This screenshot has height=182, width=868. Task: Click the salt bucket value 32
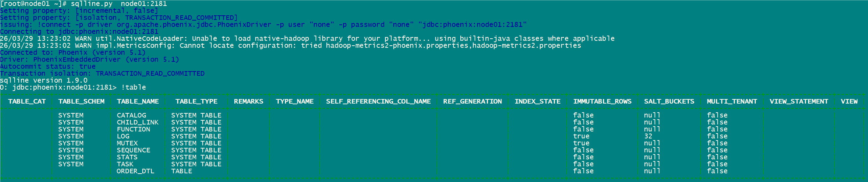[x=648, y=136]
